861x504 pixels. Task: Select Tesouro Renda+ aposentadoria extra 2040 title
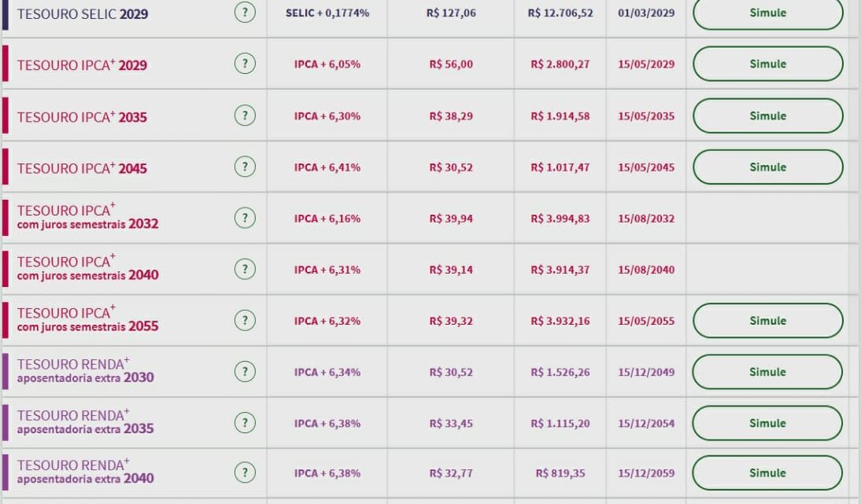point(85,472)
